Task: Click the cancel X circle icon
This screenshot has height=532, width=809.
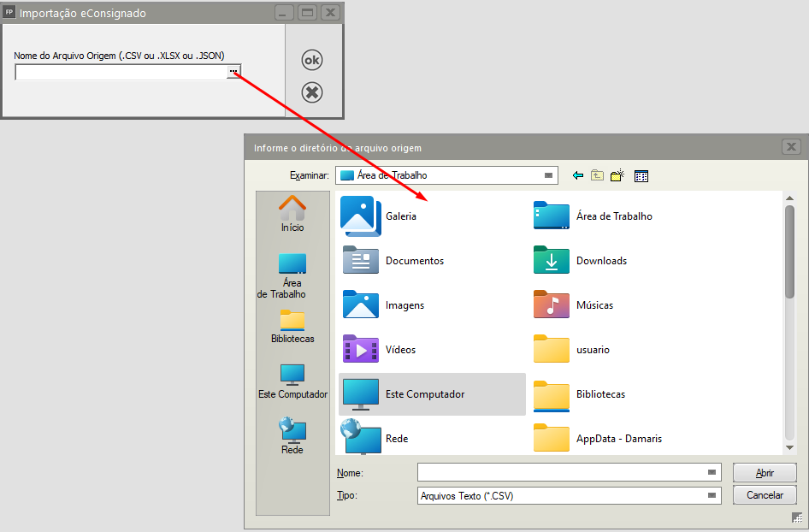Action: (312, 92)
